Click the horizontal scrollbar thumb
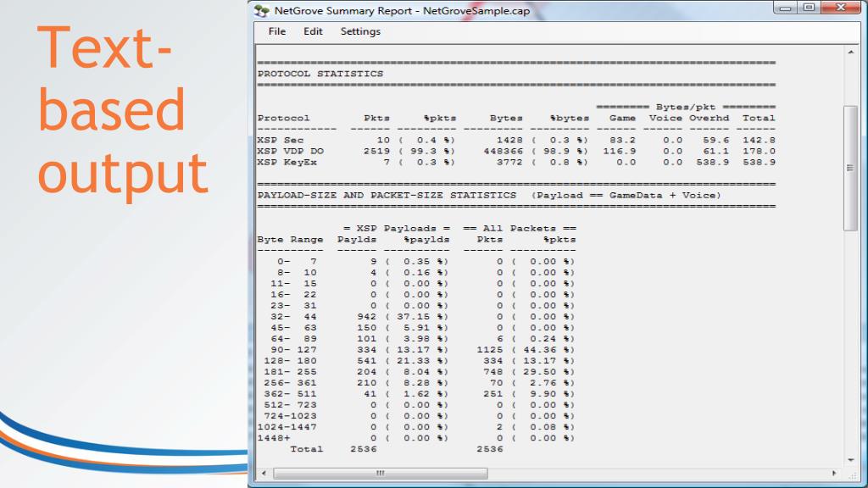The image size is (868, 488). click(381, 473)
